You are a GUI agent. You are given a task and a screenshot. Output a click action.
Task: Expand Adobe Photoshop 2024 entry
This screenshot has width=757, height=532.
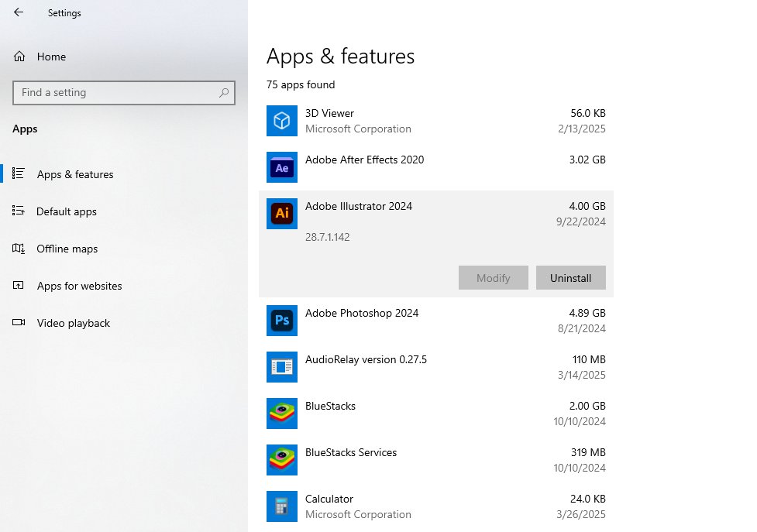[435, 321]
